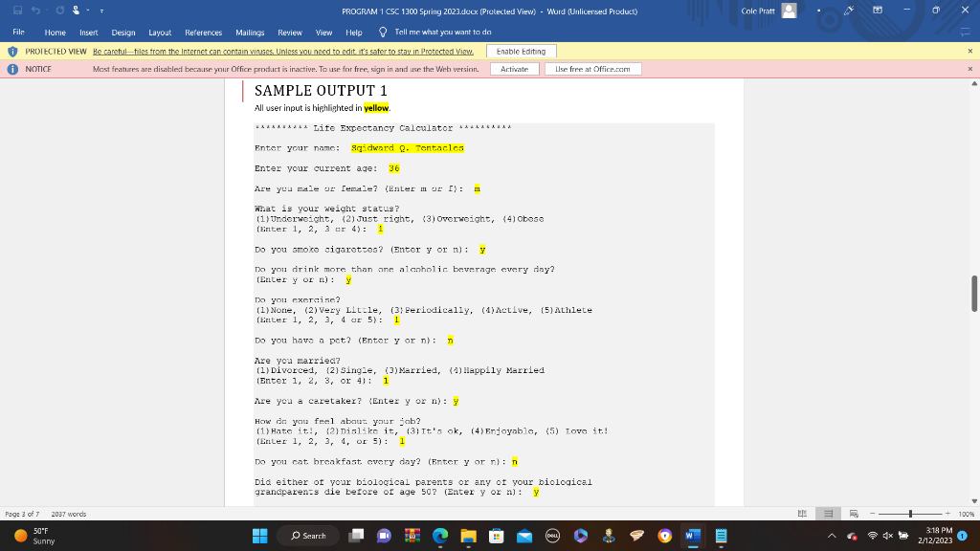Select the Mailings tab

pos(250,33)
